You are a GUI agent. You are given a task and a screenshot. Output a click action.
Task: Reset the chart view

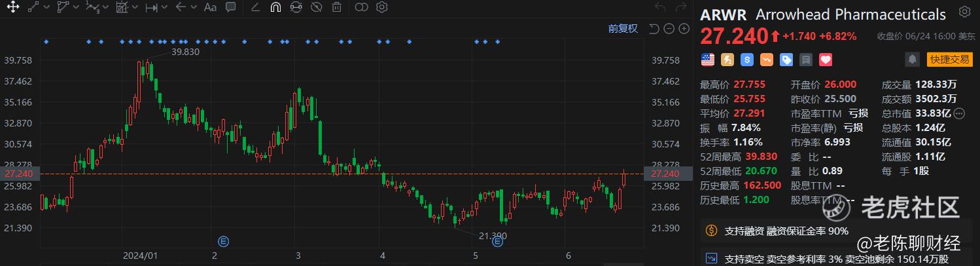click(x=654, y=28)
